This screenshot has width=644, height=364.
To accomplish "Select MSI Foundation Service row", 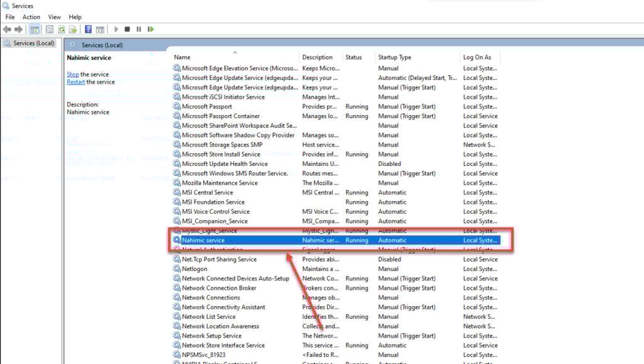I will 336,202.
